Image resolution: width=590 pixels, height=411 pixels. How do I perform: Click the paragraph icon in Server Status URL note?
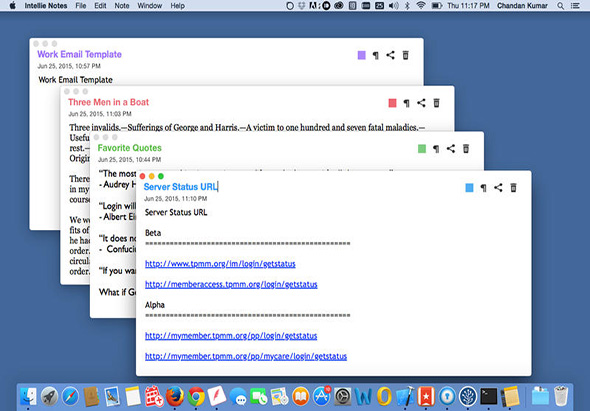(484, 187)
